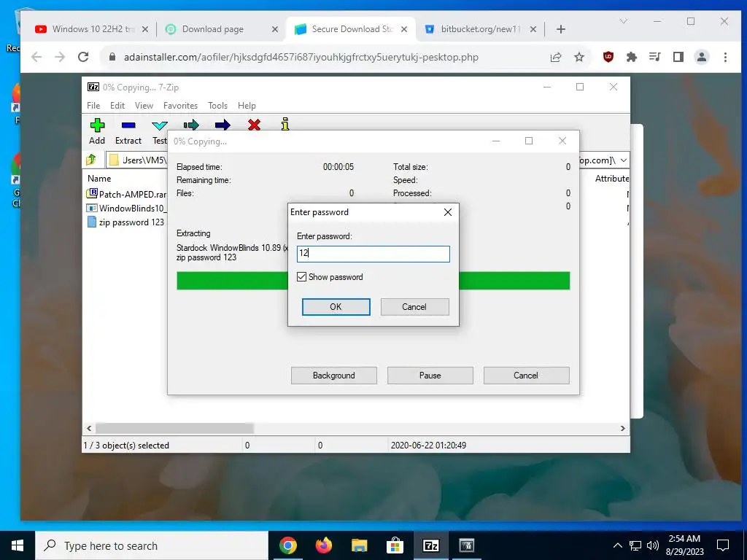Screen dimensions: 747x560
Task: Open the network icon in system tray
Action: tap(635, 545)
